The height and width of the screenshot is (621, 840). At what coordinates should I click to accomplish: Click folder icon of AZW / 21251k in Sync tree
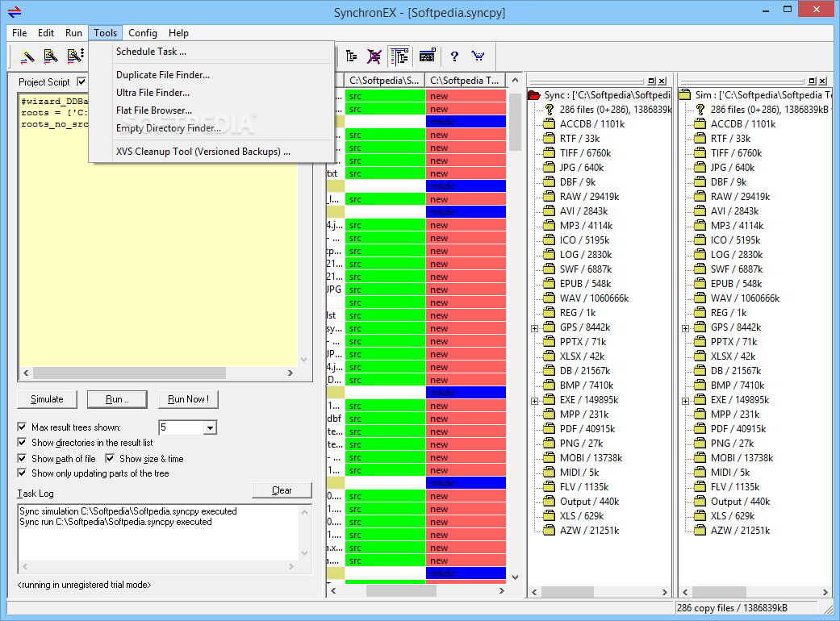coord(550,530)
